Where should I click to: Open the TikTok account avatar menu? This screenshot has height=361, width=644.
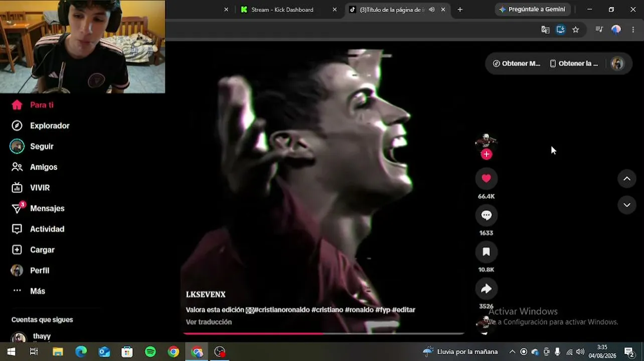(617, 64)
